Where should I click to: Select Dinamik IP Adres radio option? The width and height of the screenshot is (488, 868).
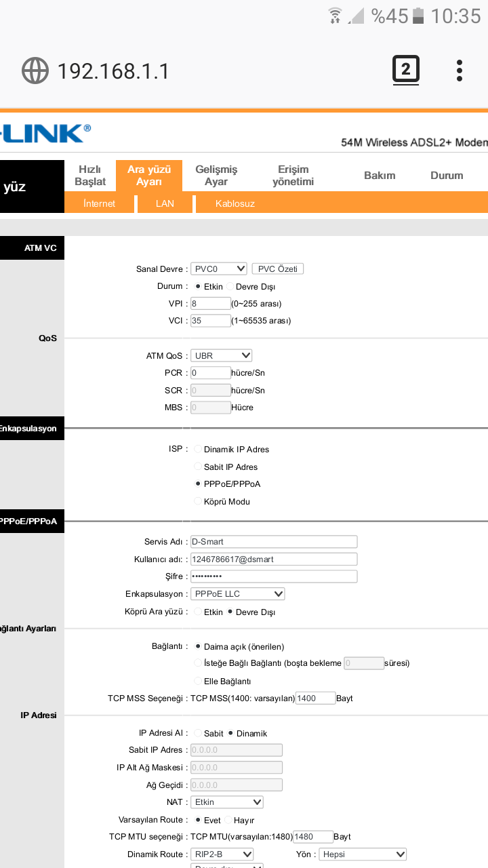click(198, 450)
